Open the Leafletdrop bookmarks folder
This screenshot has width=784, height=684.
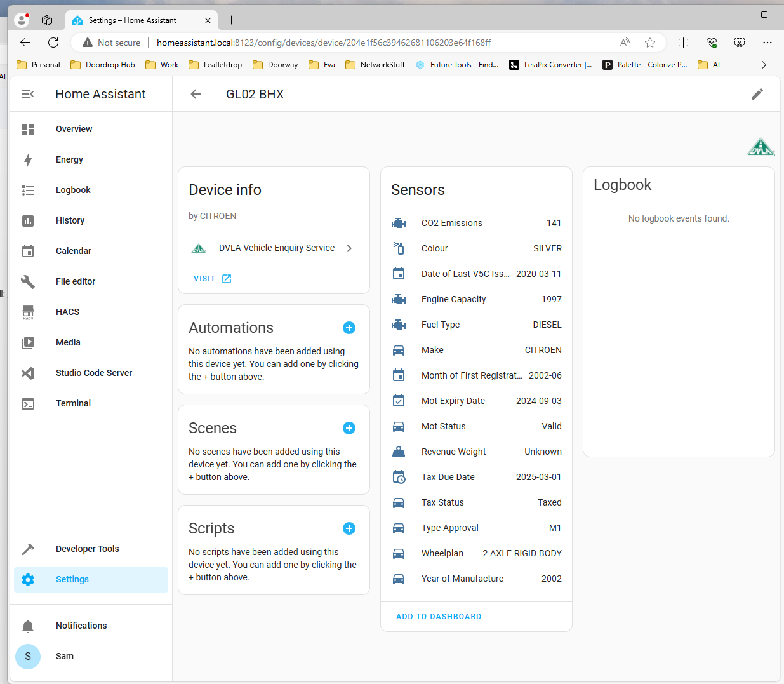pyautogui.click(x=215, y=65)
